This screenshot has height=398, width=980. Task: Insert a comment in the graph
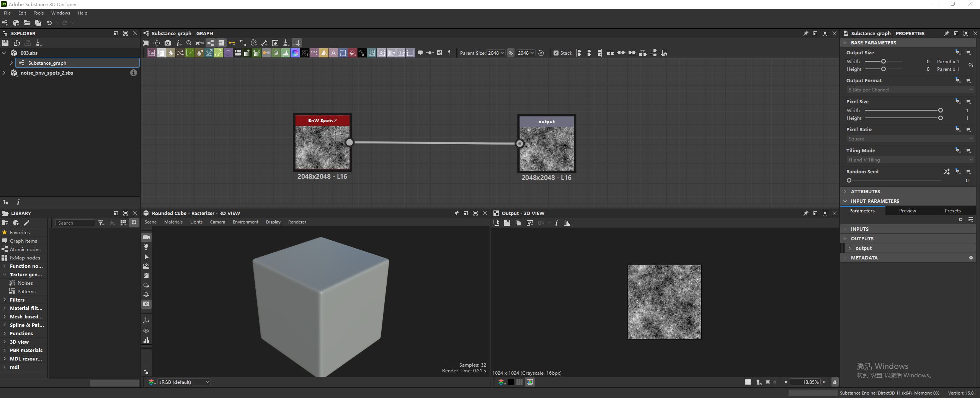coord(420,53)
